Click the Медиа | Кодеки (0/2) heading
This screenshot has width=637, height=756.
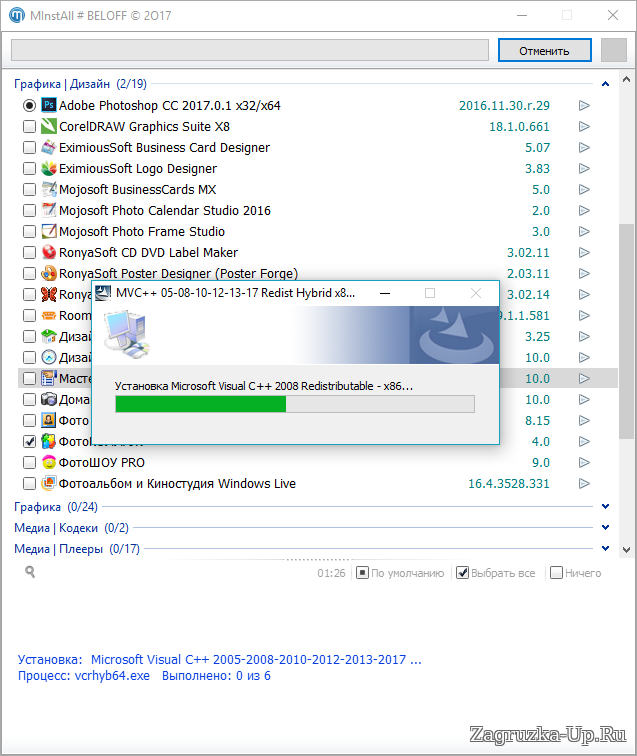point(71,527)
